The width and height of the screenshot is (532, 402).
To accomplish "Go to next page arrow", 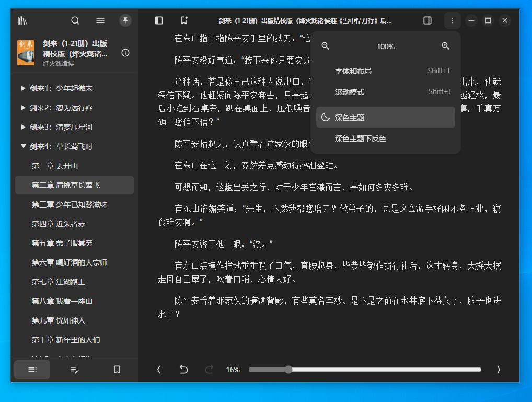I will pos(499,370).
